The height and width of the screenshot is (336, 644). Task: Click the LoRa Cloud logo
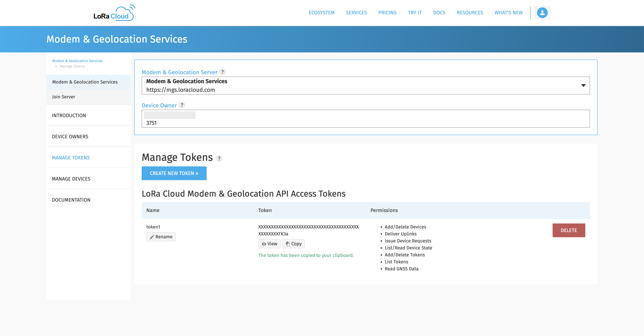point(114,13)
